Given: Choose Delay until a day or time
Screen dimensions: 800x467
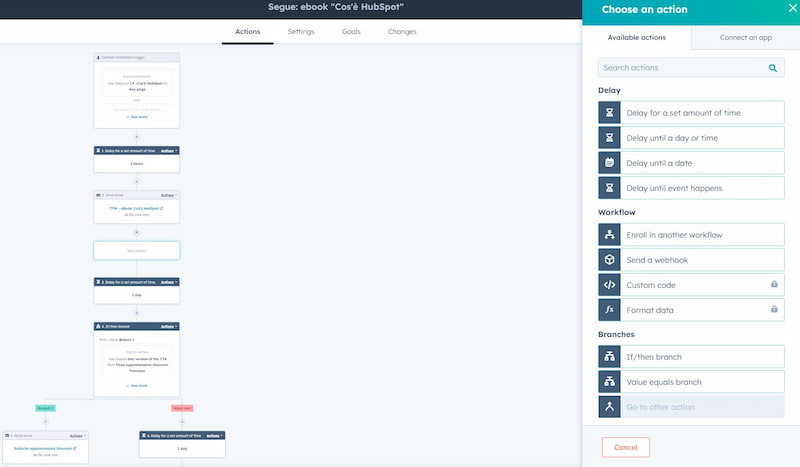Looking at the screenshot, I should tap(691, 138).
